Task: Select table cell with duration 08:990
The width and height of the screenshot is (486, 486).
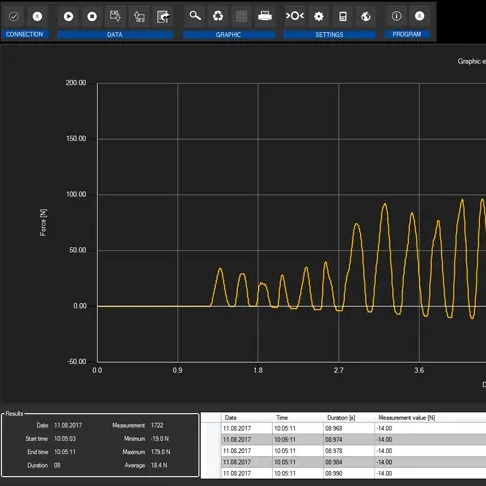Action: click(349, 473)
